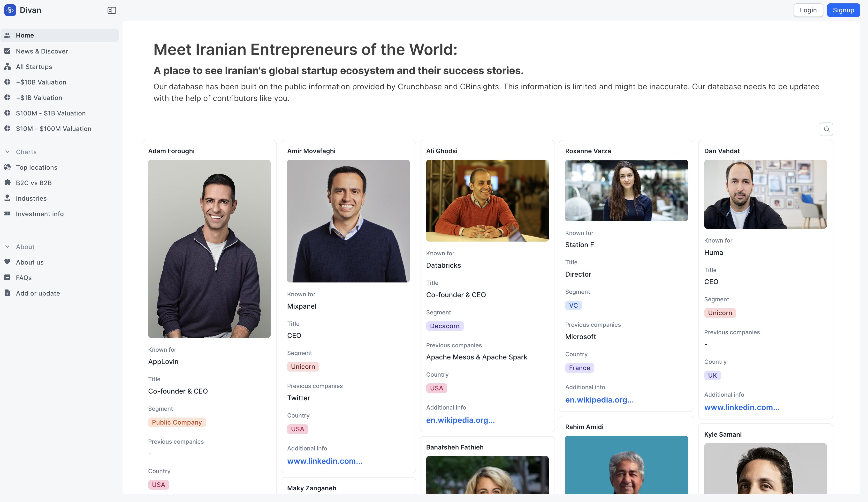Collapse the About section chevron

(7, 247)
